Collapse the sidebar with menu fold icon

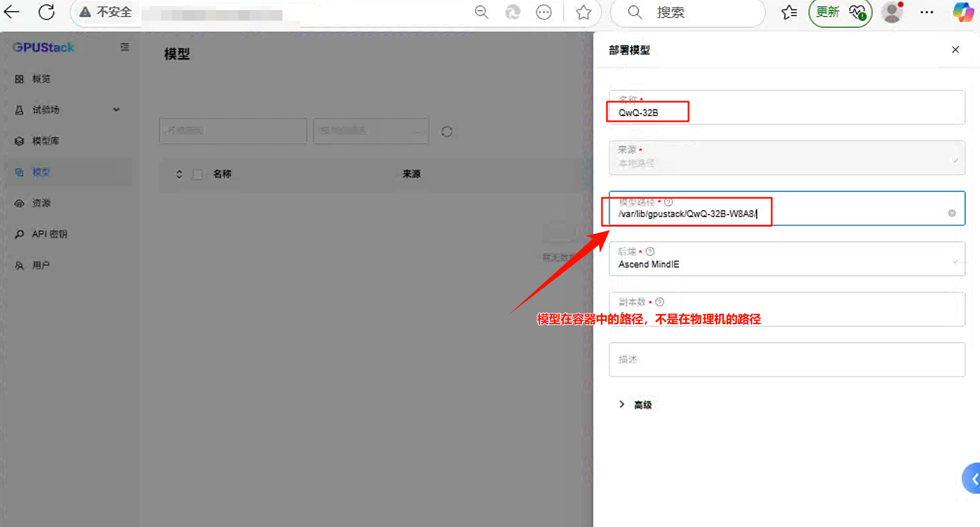click(x=125, y=47)
